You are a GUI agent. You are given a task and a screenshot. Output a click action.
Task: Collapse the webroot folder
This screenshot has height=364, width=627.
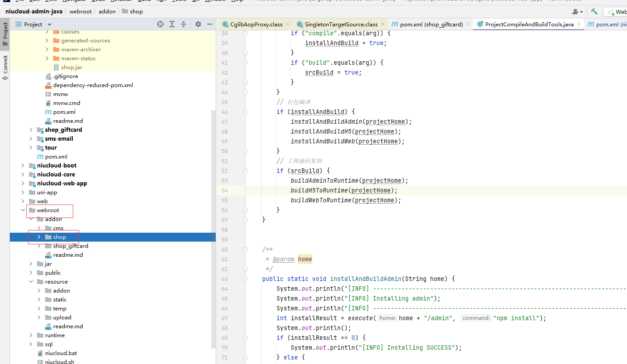point(23,210)
